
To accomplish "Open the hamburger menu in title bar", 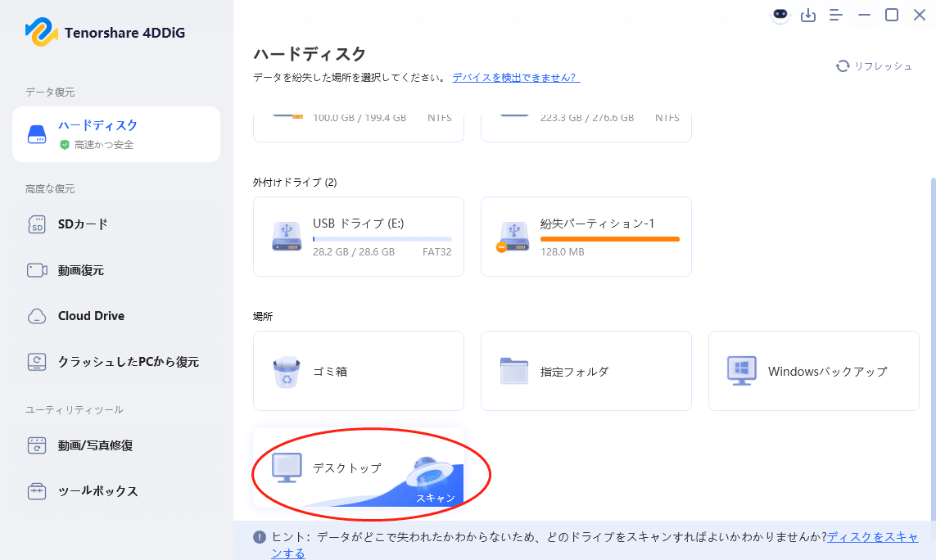I will pos(835,14).
